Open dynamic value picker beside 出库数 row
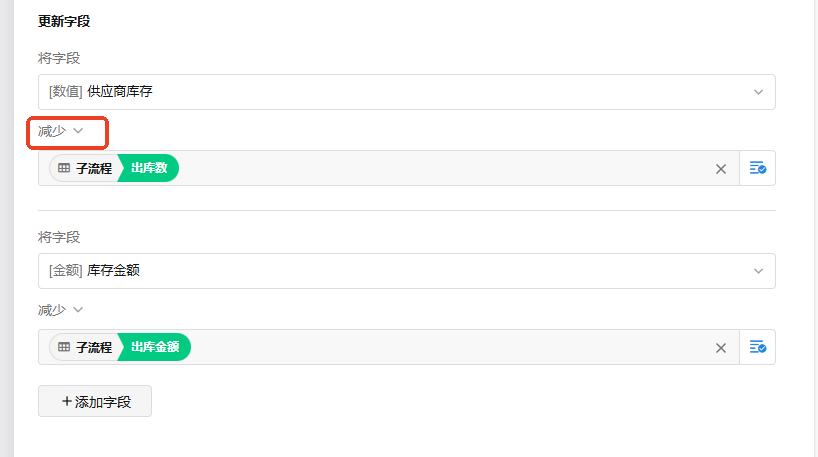Image resolution: width=818 pixels, height=457 pixels. [x=758, y=169]
